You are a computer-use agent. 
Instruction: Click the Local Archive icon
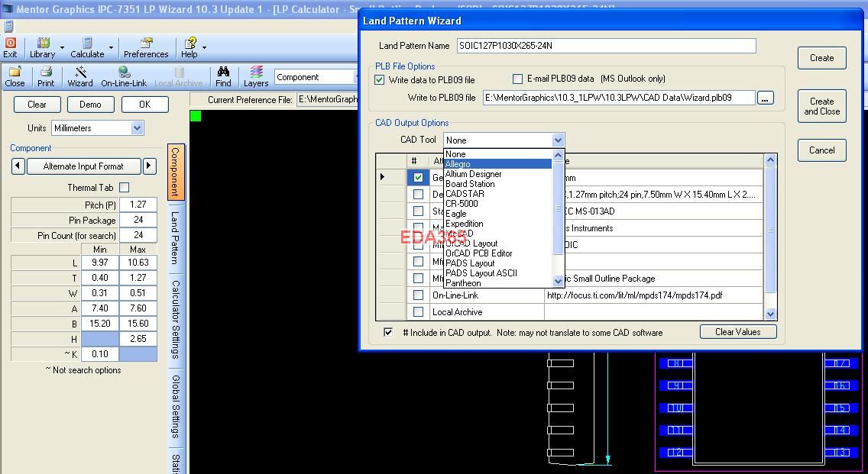(x=178, y=77)
